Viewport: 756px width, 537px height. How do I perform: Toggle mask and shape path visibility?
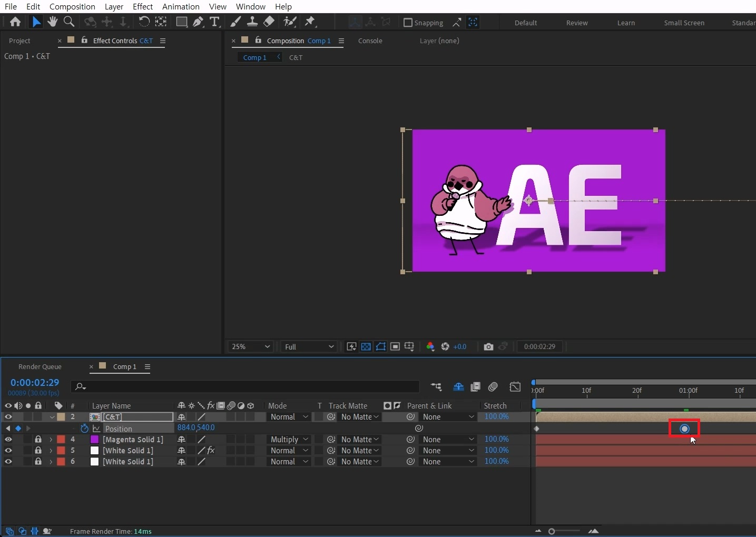click(x=380, y=346)
